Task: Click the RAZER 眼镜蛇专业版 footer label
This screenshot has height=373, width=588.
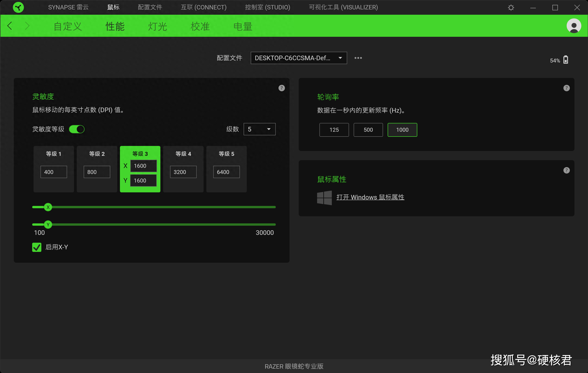Action: point(294,366)
